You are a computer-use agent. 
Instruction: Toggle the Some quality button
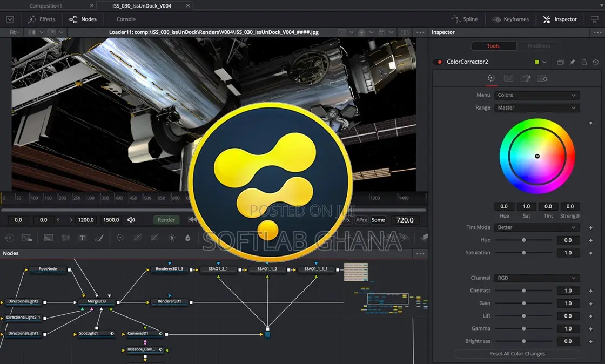tap(378, 220)
